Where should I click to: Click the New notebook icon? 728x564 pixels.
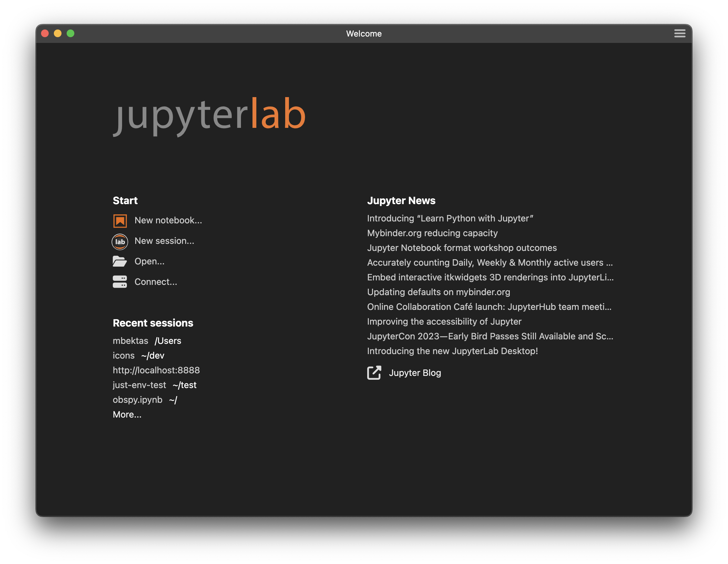(x=120, y=221)
